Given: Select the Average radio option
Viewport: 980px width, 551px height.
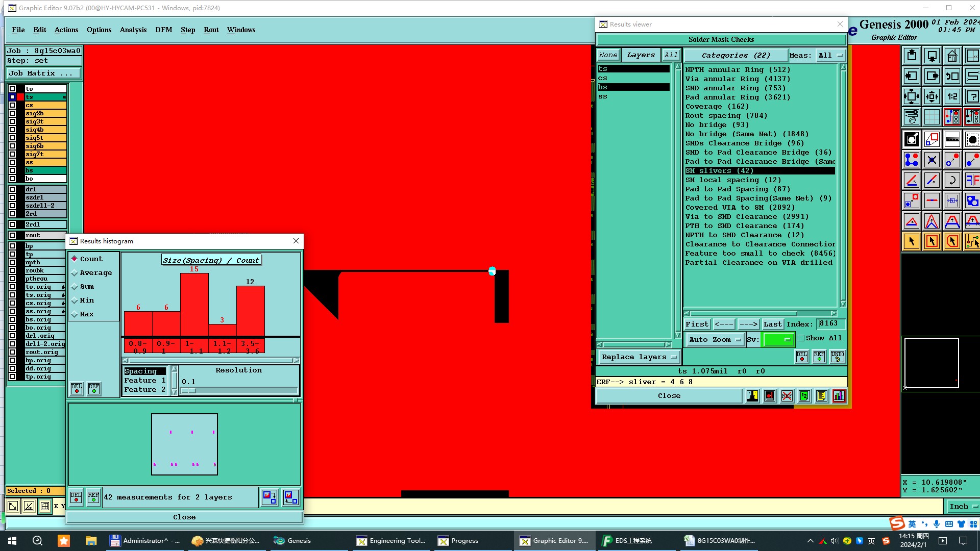Looking at the screenshot, I should [75, 273].
